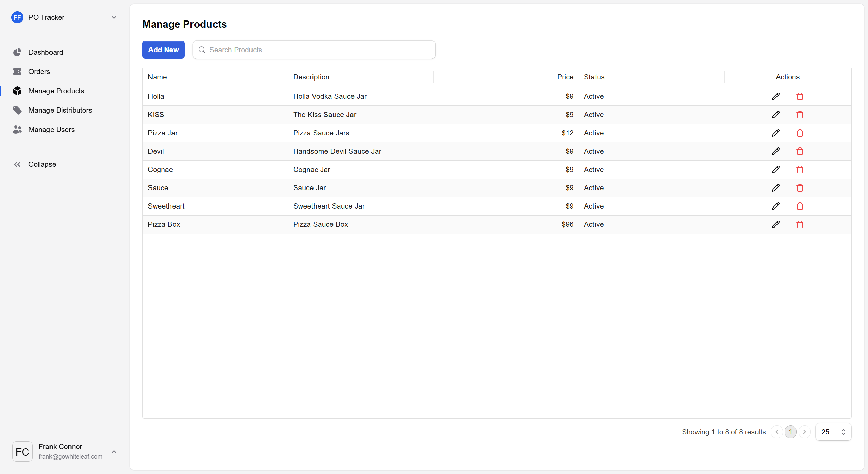Viewport: 868px width, 474px height.
Task: Delete the KISS product
Action: tap(800, 115)
